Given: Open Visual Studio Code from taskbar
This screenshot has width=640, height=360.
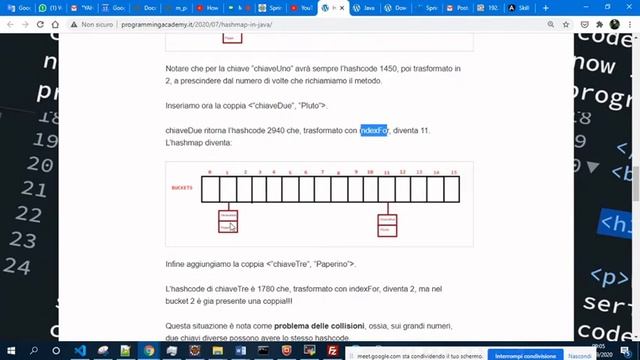Looking at the screenshot, I should point(80,351).
